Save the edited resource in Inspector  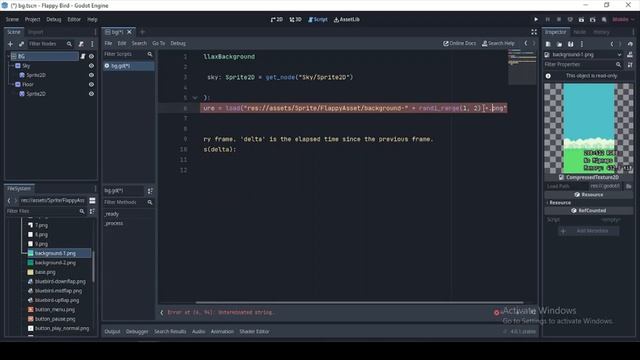click(571, 44)
